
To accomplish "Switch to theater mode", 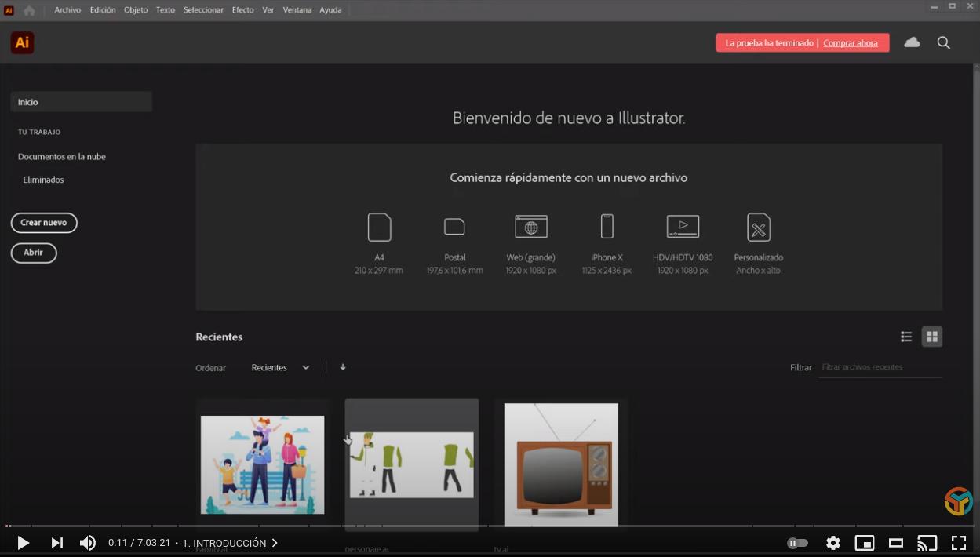I will click(x=896, y=543).
